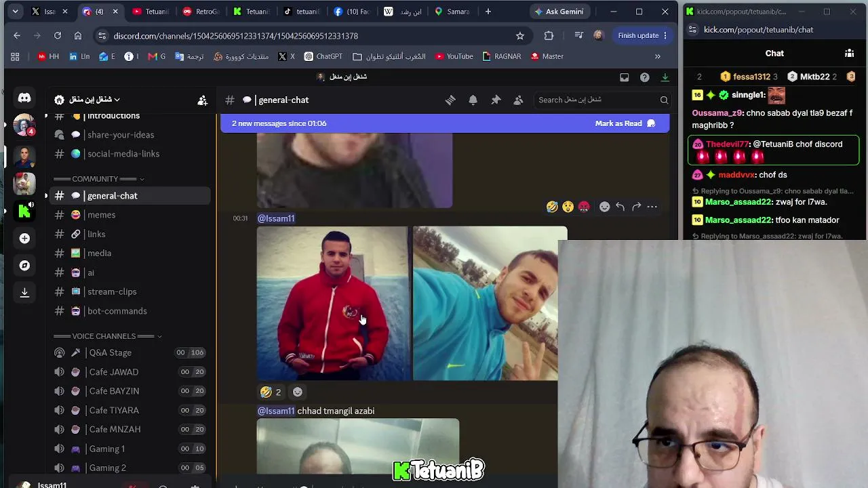Image resolution: width=868 pixels, height=488 pixels.
Task: Open the Discord help question mark icon
Action: pos(645,77)
